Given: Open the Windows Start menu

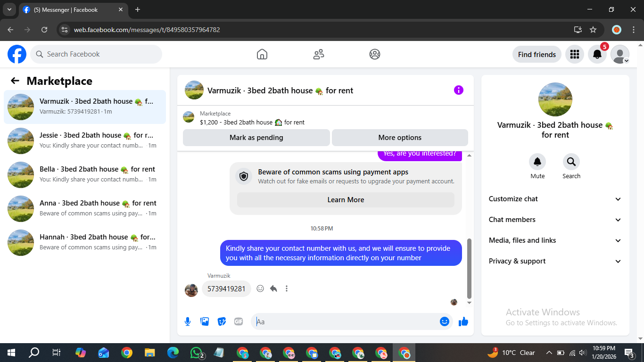Looking at the screenshot, I should 11,353.
